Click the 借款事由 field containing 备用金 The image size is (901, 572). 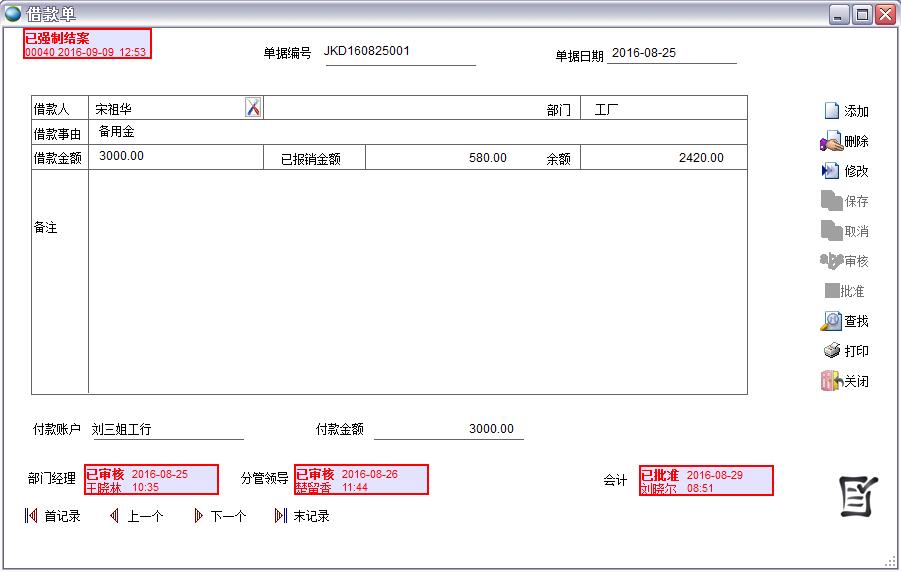[x=417, y=132]
